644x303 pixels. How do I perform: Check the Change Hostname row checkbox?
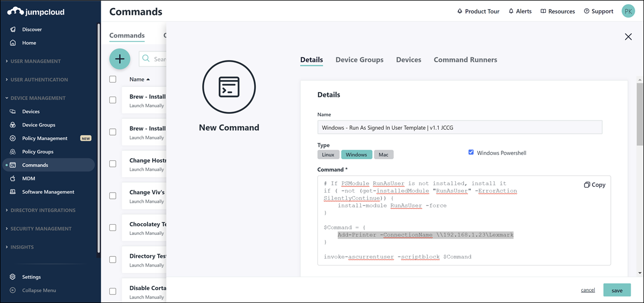pos(113,164)
